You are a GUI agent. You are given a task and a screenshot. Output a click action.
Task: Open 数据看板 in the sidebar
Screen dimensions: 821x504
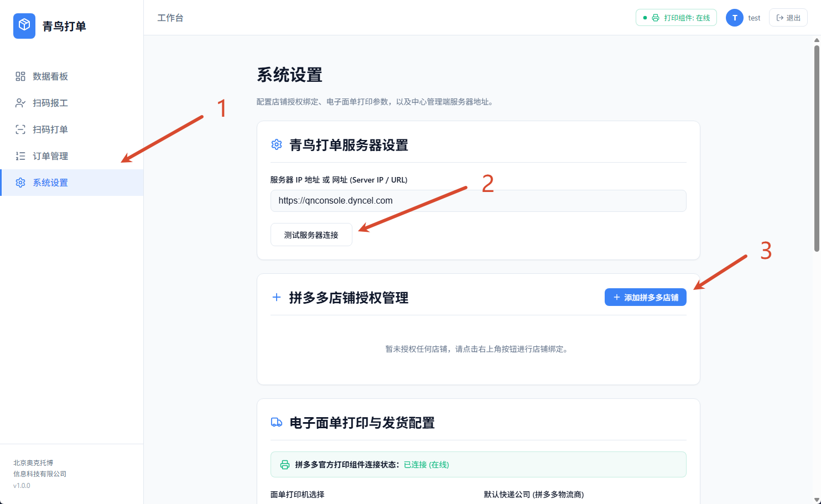pyautogui.click(x=72, y=76)
